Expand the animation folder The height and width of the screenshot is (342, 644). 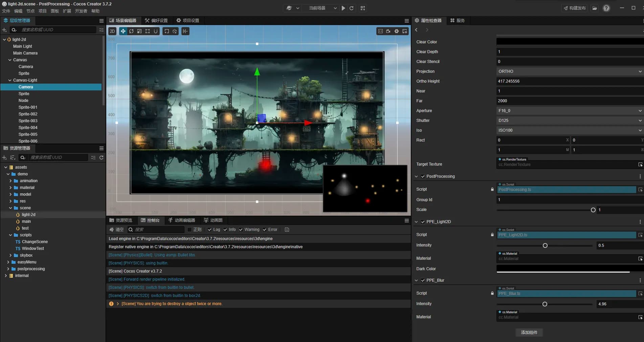coord(10,181)
